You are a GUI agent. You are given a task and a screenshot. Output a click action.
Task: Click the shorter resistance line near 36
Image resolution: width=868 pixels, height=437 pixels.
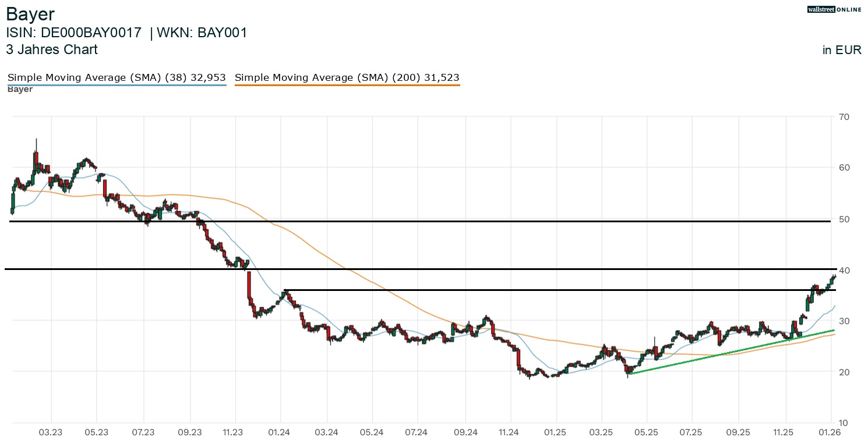(524, 289)
